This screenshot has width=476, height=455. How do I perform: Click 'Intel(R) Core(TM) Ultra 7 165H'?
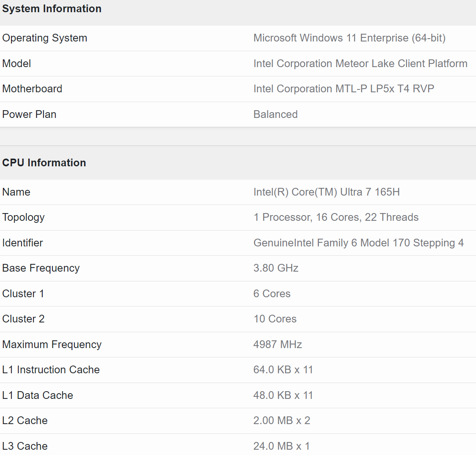tap(326, 192)
